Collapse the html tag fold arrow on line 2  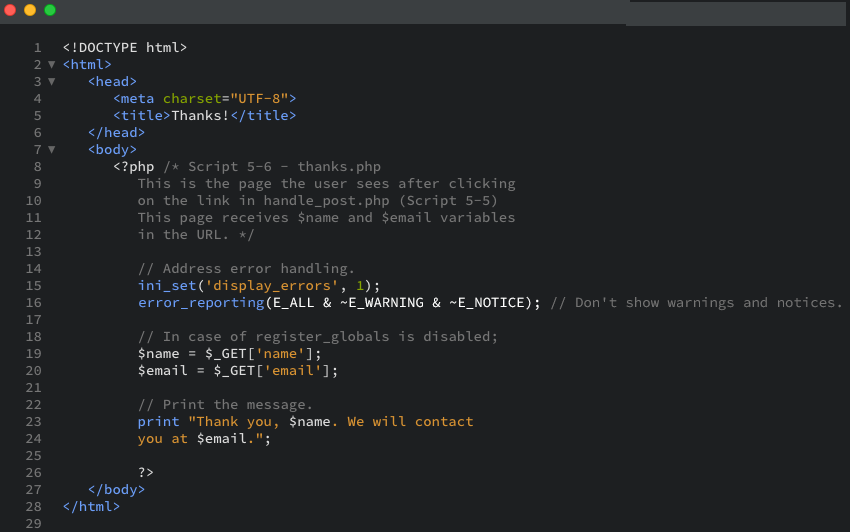coord(51,65)
